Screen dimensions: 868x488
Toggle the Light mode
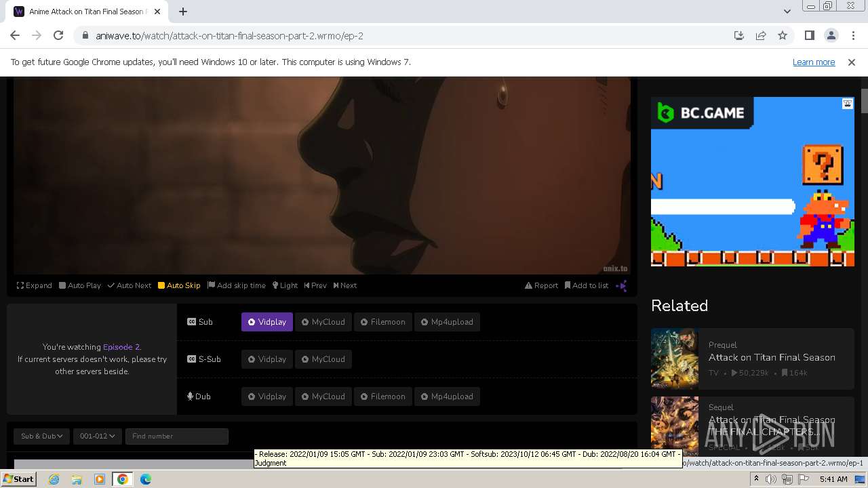click(285, 285)
